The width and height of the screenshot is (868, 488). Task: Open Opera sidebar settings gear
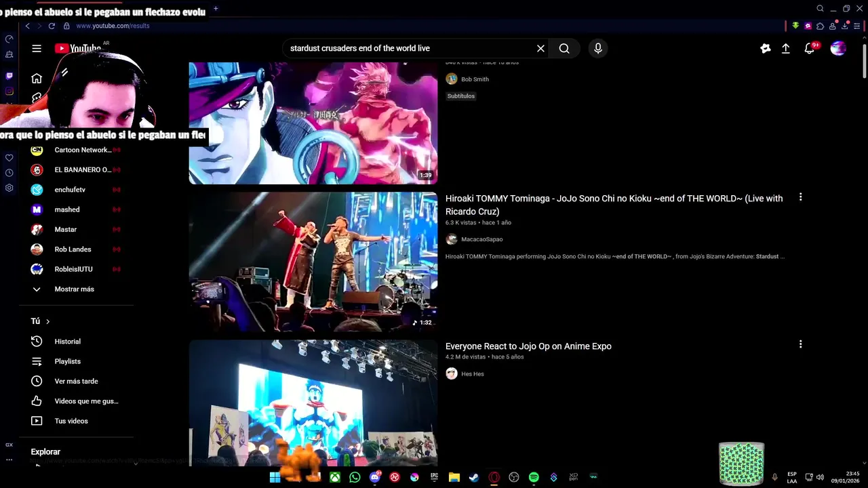pyautogui.click(x=9, y=188)
